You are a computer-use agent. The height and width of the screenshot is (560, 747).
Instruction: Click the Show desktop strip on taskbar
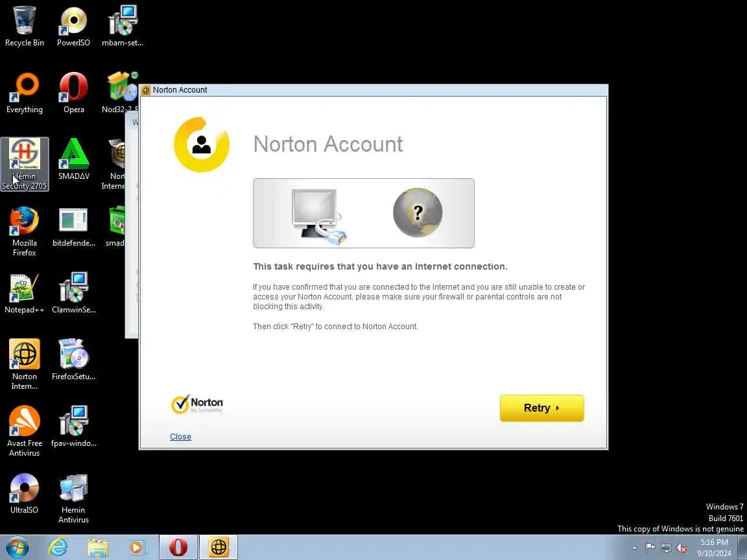(x=742, y=547)
